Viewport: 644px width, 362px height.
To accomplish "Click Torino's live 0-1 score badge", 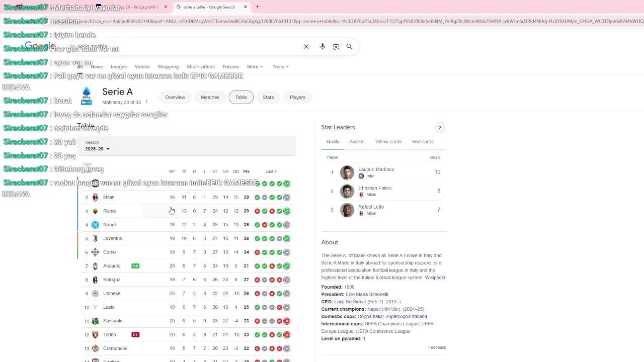I will coord(135,335).
